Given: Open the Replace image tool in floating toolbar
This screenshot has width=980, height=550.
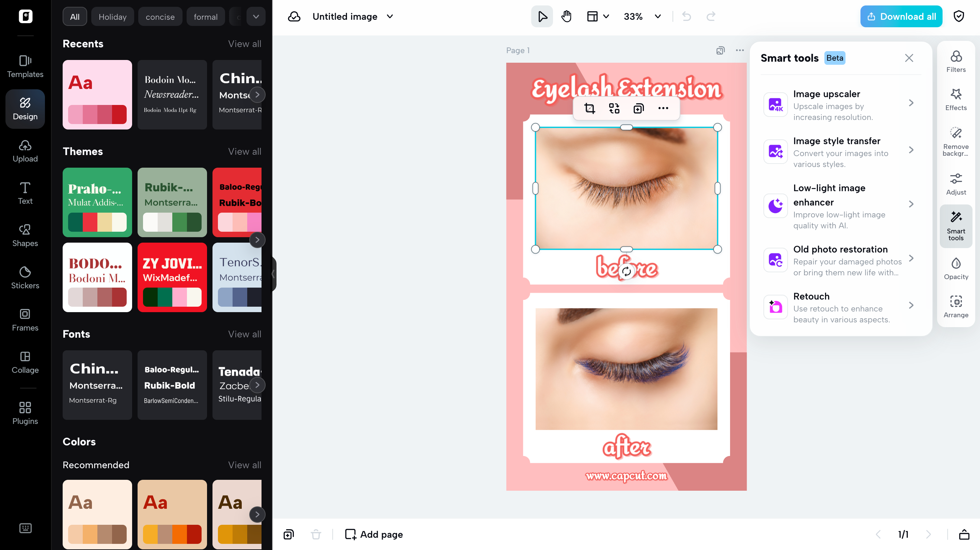Looking at the screenshot, I should 614,108.
